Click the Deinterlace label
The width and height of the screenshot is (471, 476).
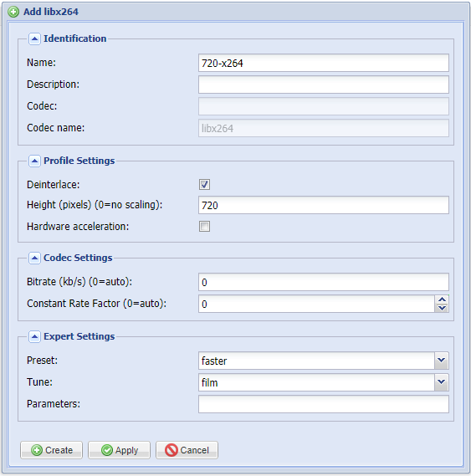pos(54,185)
